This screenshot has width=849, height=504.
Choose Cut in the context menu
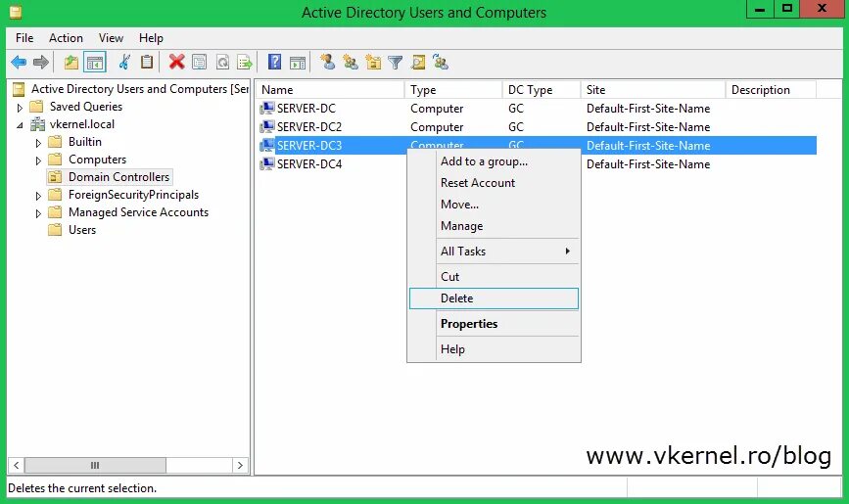click(494, 277)
